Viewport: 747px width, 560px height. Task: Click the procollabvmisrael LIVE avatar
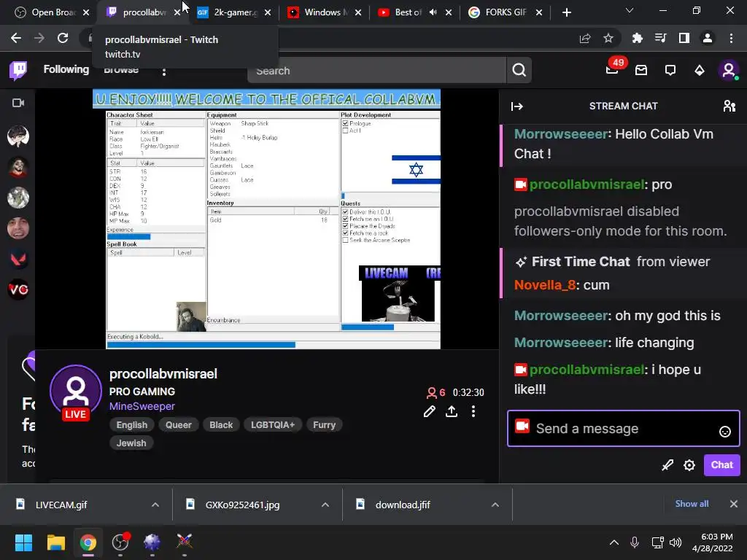pos(76,392)
